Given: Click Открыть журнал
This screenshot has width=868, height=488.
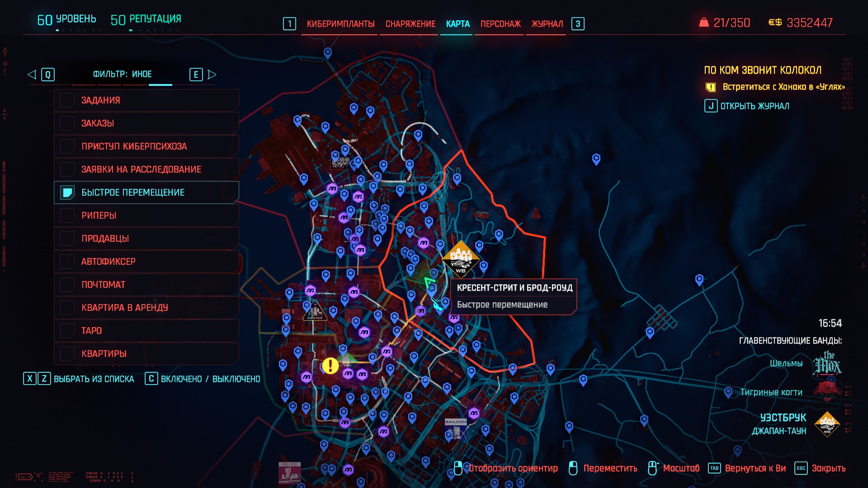Looking at the screenshot, I should [754, 106].
